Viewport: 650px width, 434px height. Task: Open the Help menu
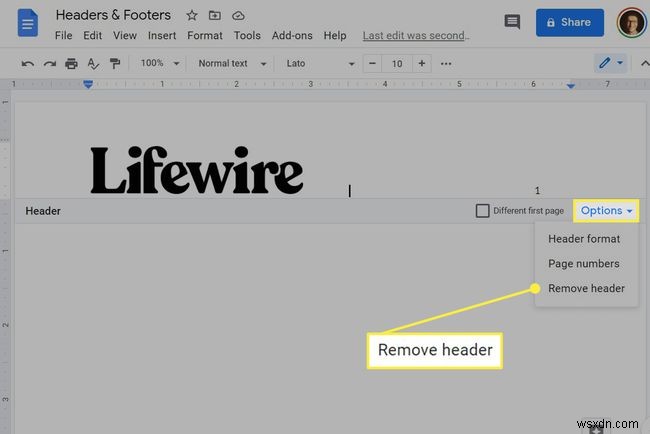[x=335, y=36]
